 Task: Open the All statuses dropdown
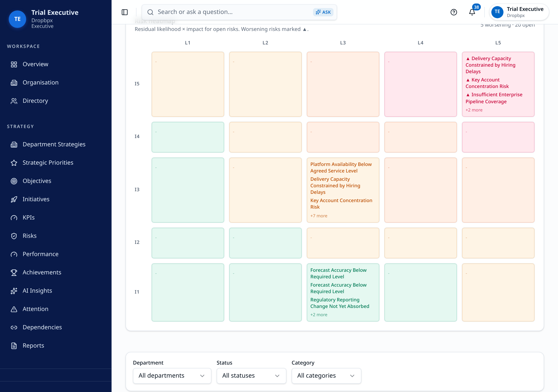coord(251,376)
